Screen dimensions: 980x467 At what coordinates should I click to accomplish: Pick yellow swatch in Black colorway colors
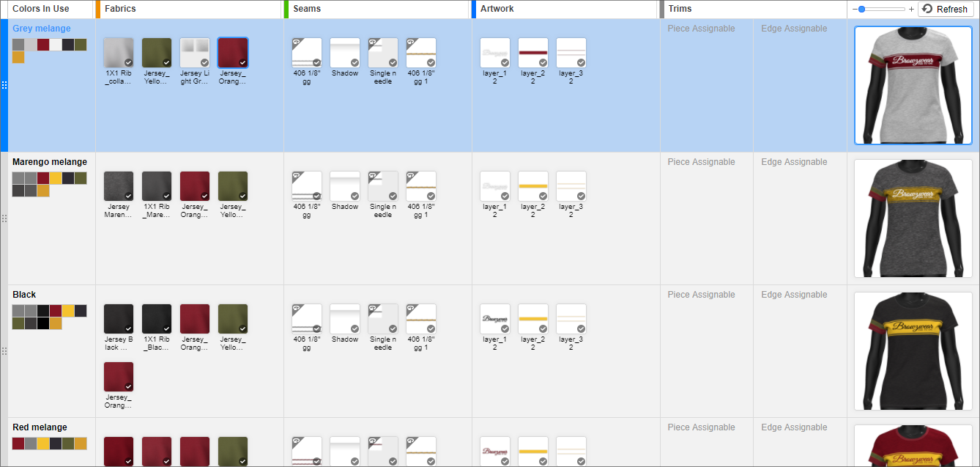(68, 311)
